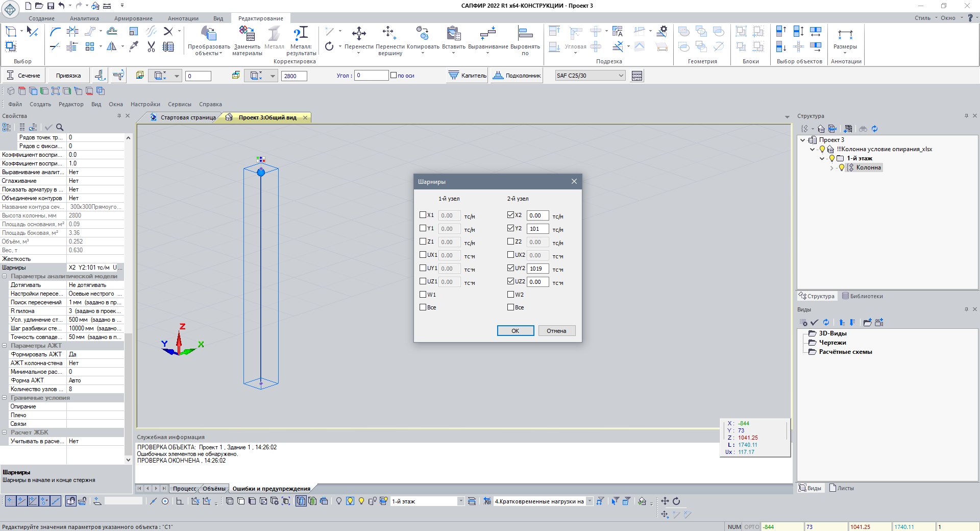Confirm hinges with the OK button
This screenshot has width=980, height=531.
pyautogui.click(x=515, y=331)
